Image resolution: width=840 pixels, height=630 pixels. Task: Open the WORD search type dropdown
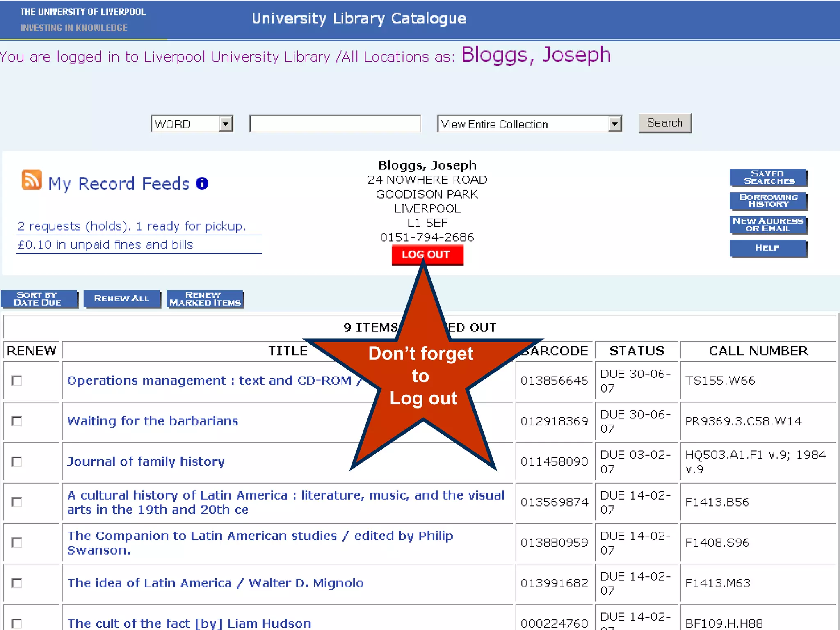click(192, 124)
